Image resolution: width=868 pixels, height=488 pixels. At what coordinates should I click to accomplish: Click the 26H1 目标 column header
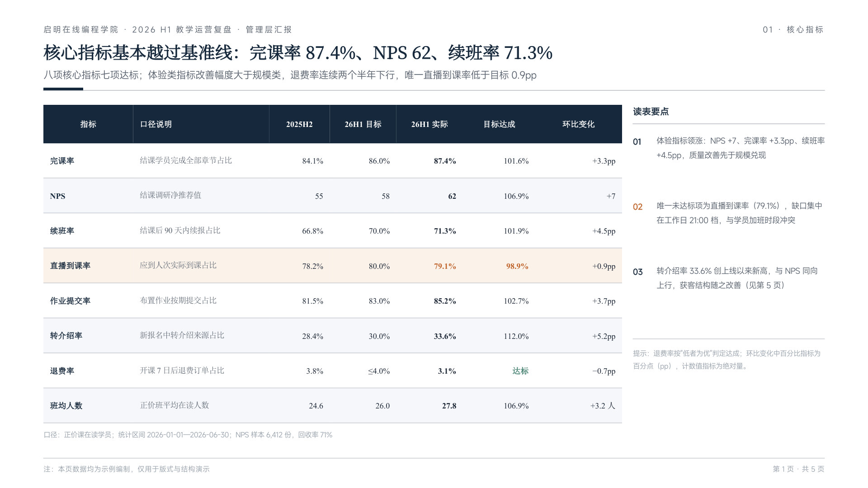point(363,124)
